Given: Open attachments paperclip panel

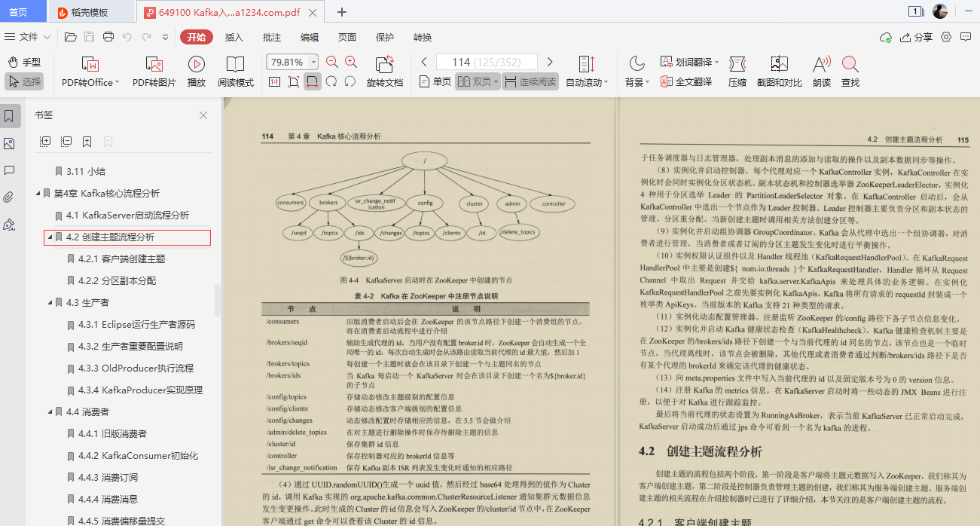Looking at the screenshot, I should coord(9,197).
